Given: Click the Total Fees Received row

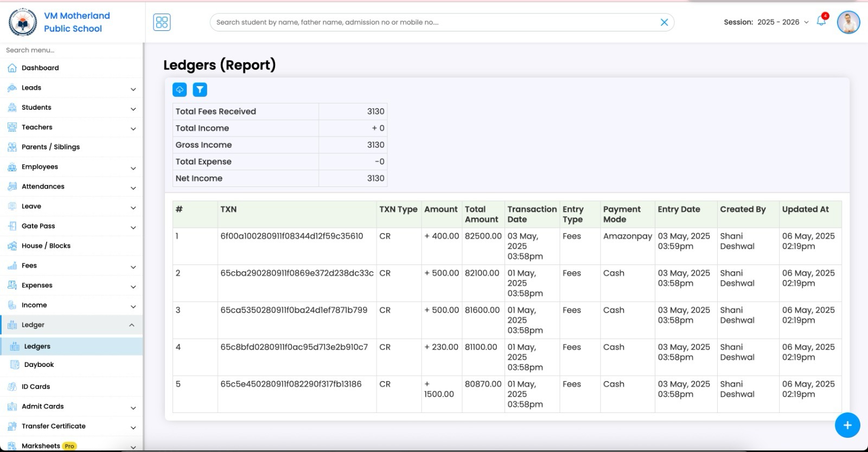Looking at the screenshot, I should pos(280,112).
